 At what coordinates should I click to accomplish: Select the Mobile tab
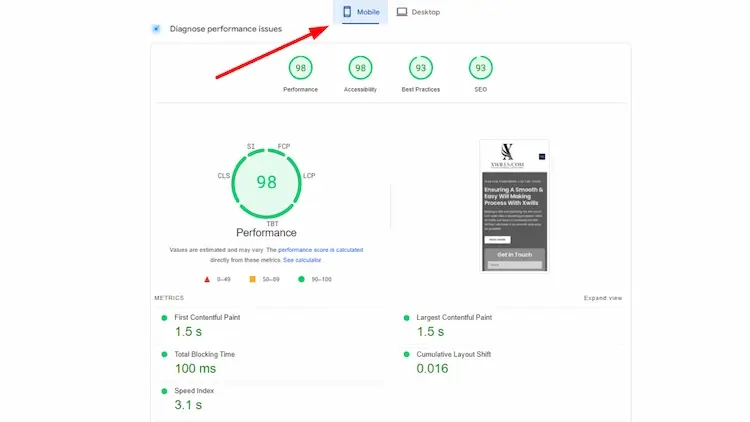[364, 12]
